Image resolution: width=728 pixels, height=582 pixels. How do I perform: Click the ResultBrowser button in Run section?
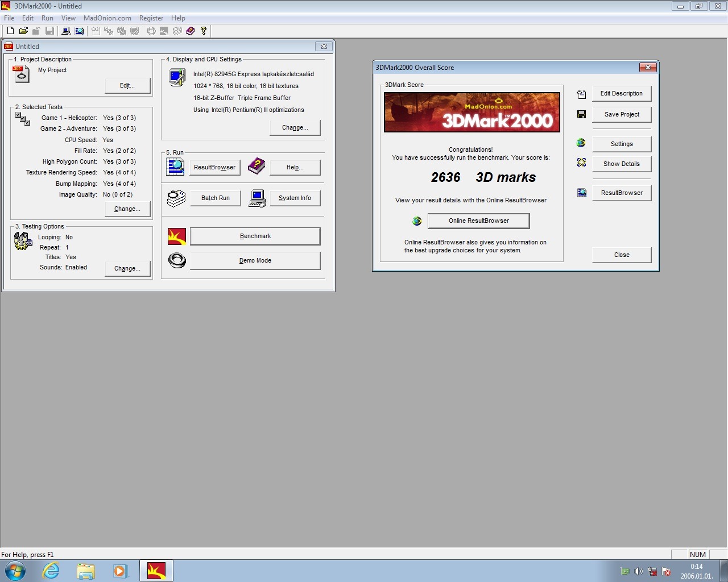(214, 168)
